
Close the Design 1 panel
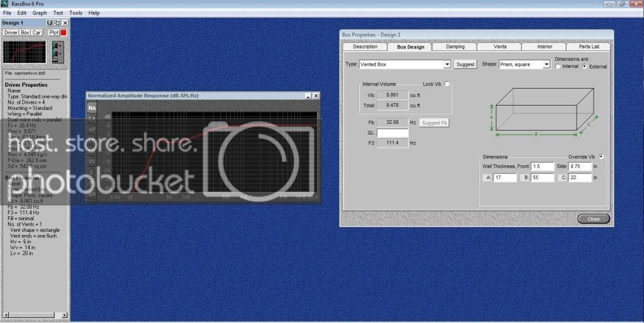(x=65, y=23)
